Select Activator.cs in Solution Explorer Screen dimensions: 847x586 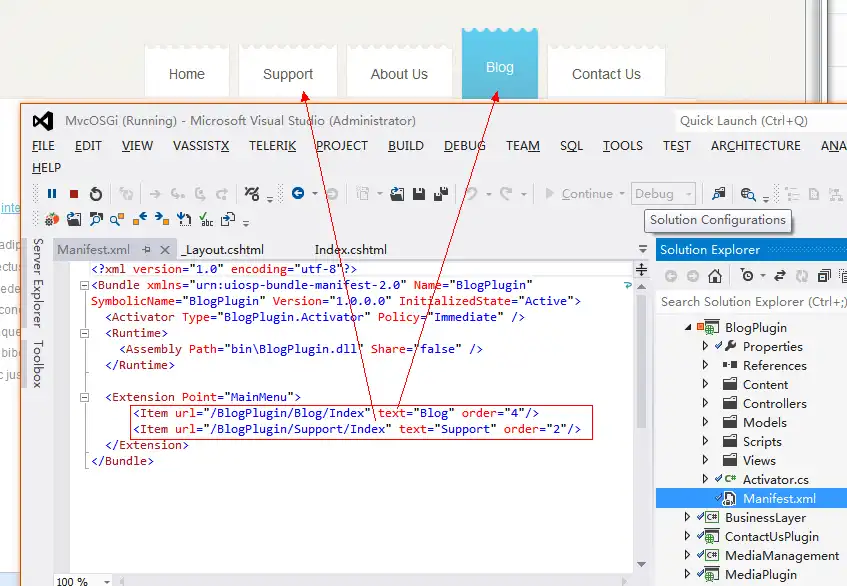[x=775, y=479]
